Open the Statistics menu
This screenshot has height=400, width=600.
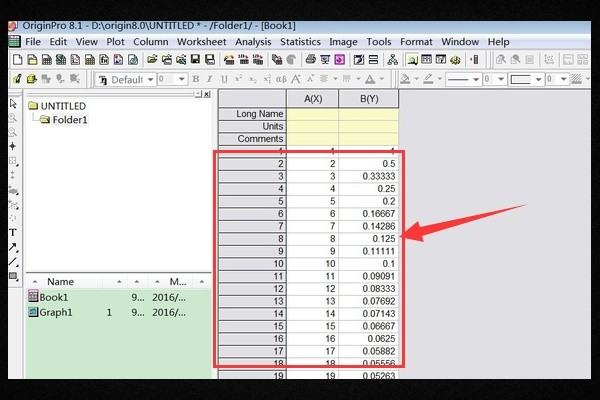[x=300, y=42]
